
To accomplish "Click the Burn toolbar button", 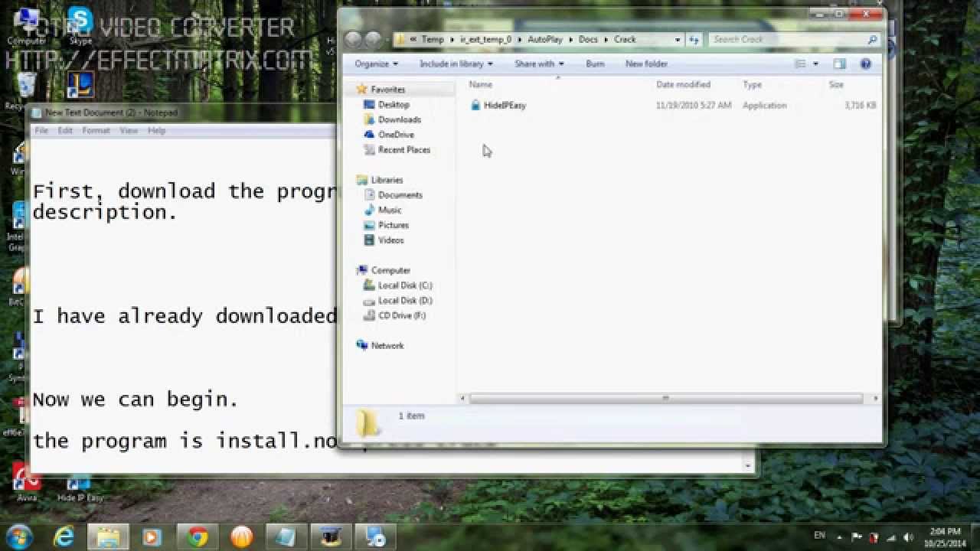I will click(x=595, y=64).
